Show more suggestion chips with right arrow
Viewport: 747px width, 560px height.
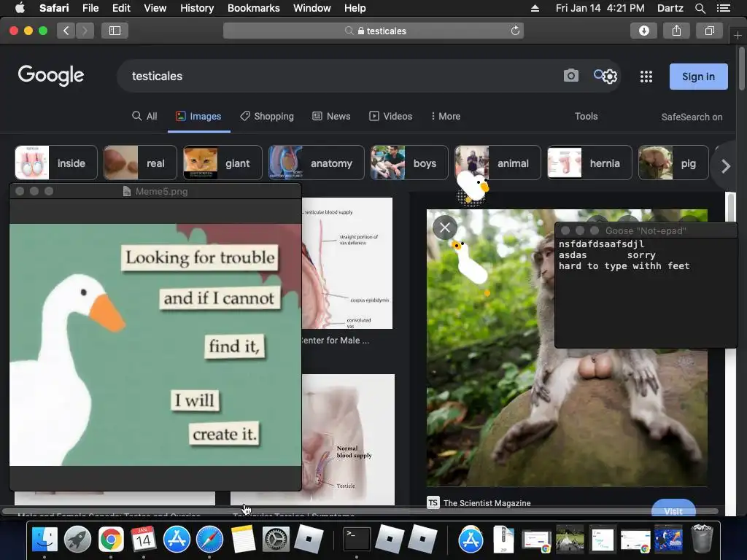coord(725,166)
